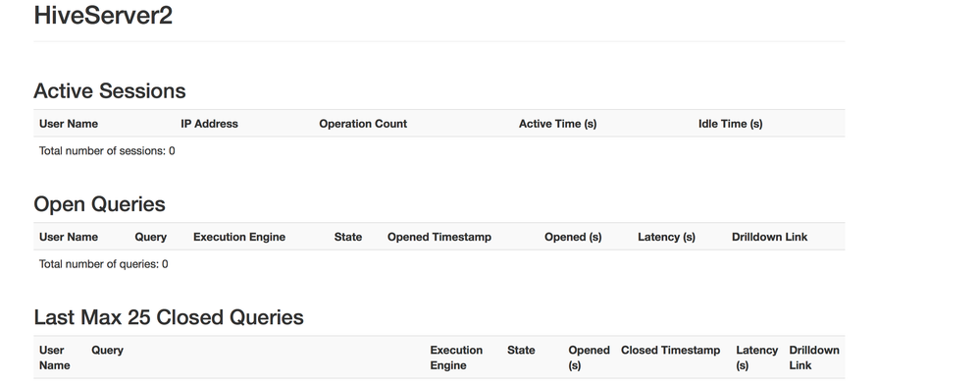This screenshot has width=980, height=387.
Task: Select the Closed Timestamp column header
Action: point(671,351)
